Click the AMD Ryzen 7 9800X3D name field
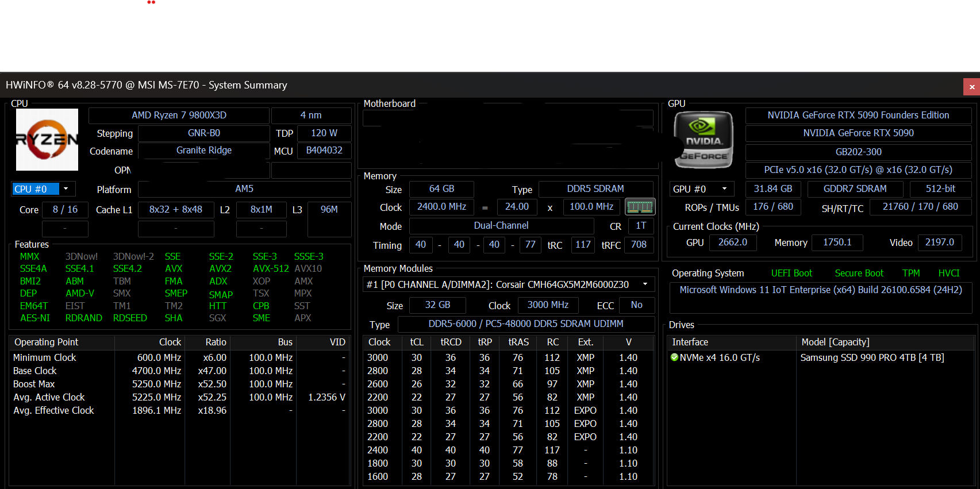 click(x=179, y=115)
